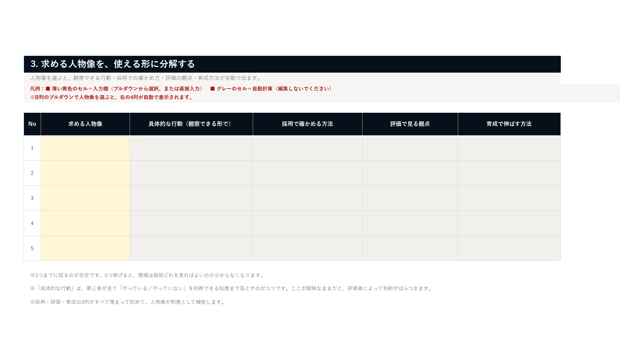
Task: Select the 求める人物像 input cell in row 5
Action: tap(85, 248)
